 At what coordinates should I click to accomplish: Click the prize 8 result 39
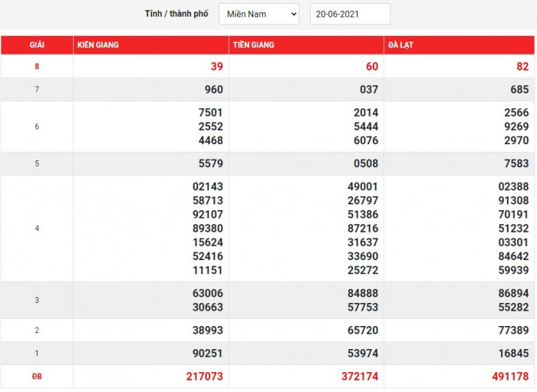216,67
